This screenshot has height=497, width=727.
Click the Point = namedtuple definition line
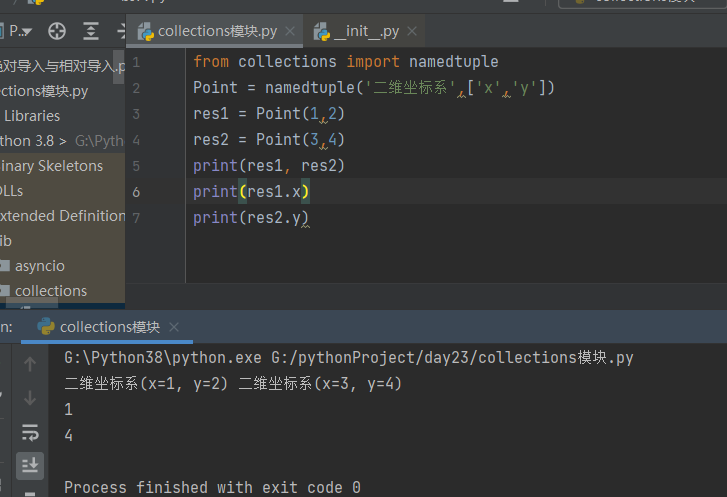(374, 88)
